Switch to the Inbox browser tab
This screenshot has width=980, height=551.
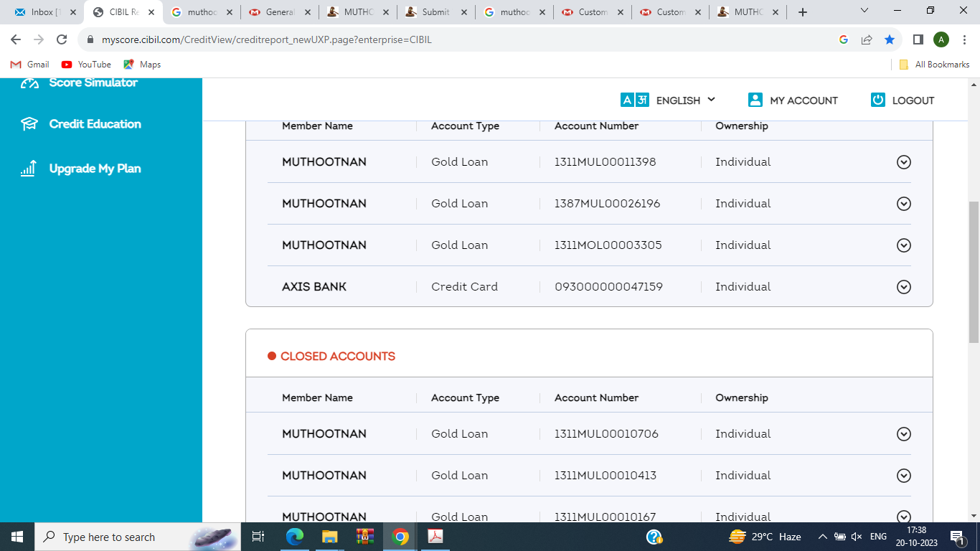[42, 12]
